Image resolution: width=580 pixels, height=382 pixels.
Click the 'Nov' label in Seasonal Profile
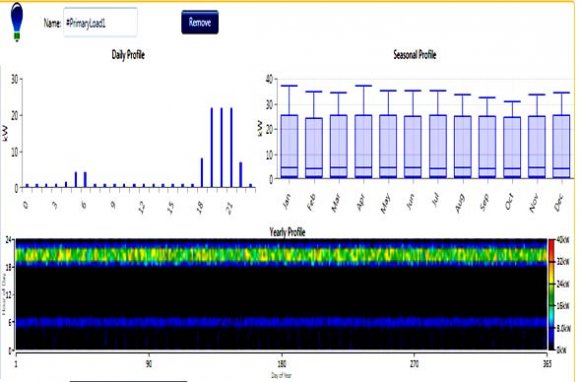pos(534,203)
